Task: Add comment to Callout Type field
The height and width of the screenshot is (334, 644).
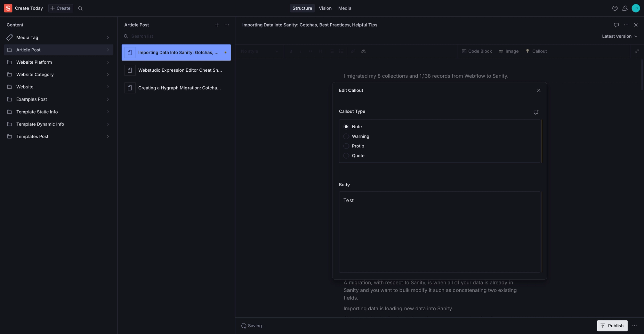Action: [536, 112]
